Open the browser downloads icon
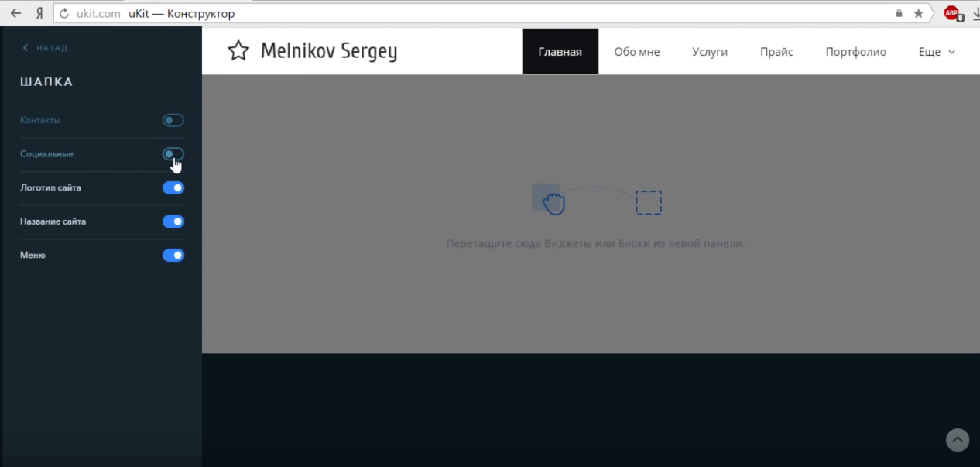 [975, 13]
